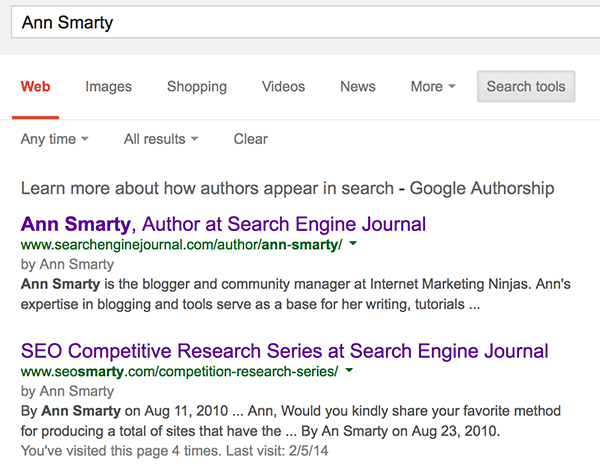Select the Web search tab
The image size is (600, 466).
pos(35,87)
